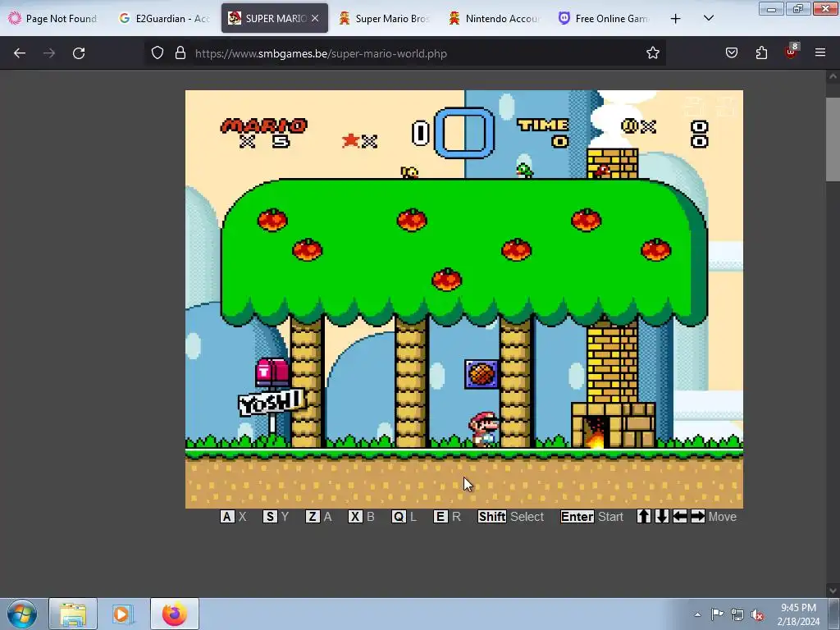Restore down the Firefox window

(x=797, y=9)
